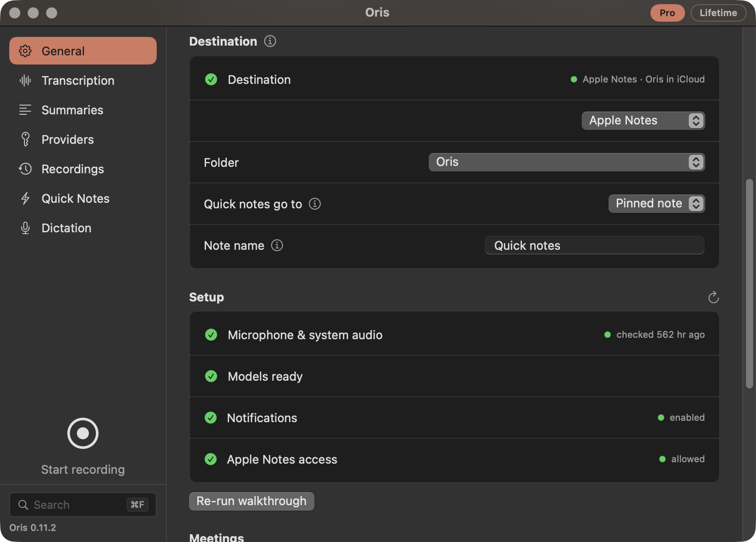The image size is (756, 542).
Task: Click the Apple Notes access green checkmark
Action: click(211, 459)
